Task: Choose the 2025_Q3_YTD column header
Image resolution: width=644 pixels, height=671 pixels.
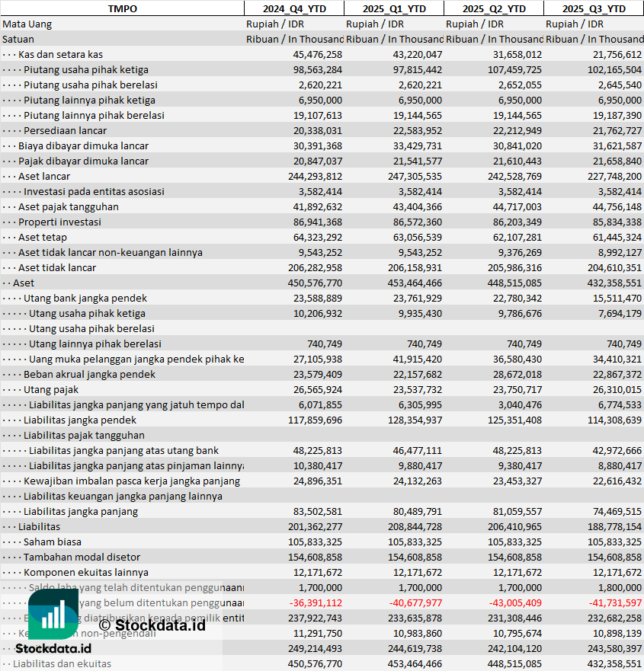Action: pos(594,8)
